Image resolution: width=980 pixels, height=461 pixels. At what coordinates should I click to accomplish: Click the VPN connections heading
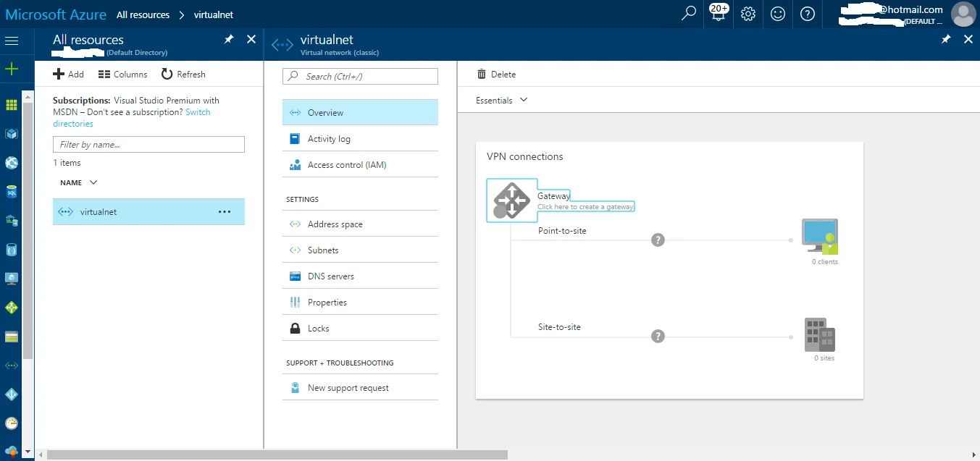tap(524, 156)
